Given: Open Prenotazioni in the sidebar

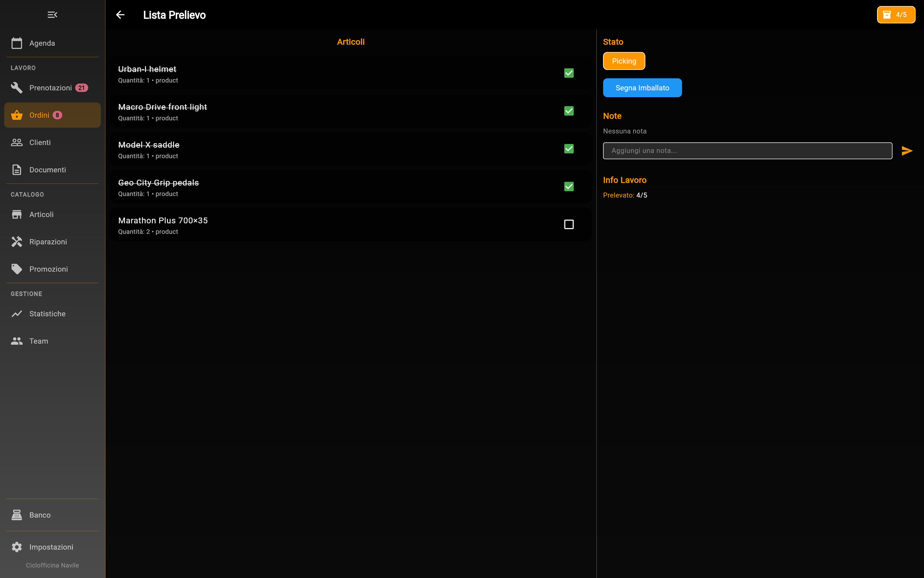Looking at the screenshot, I should point(52,88).
